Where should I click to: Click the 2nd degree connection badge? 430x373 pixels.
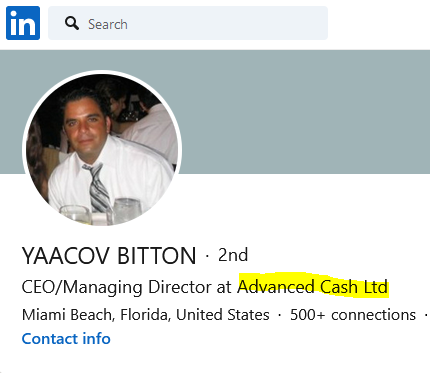(233, 255)
